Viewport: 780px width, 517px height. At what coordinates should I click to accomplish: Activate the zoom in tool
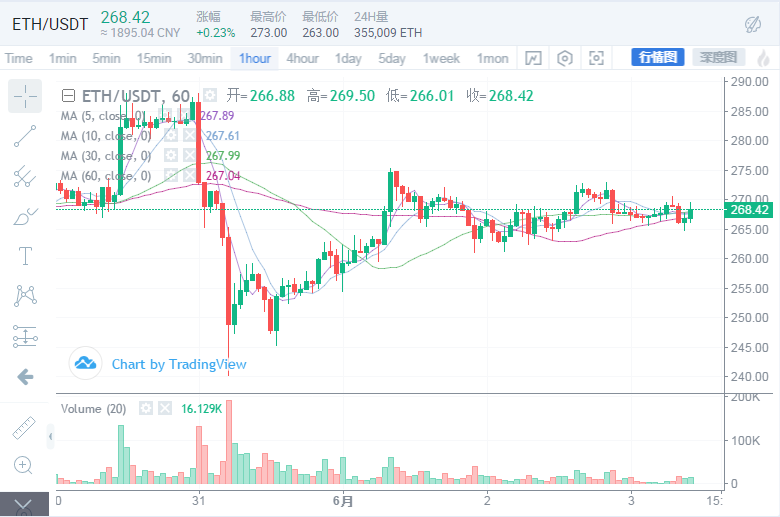25,465
